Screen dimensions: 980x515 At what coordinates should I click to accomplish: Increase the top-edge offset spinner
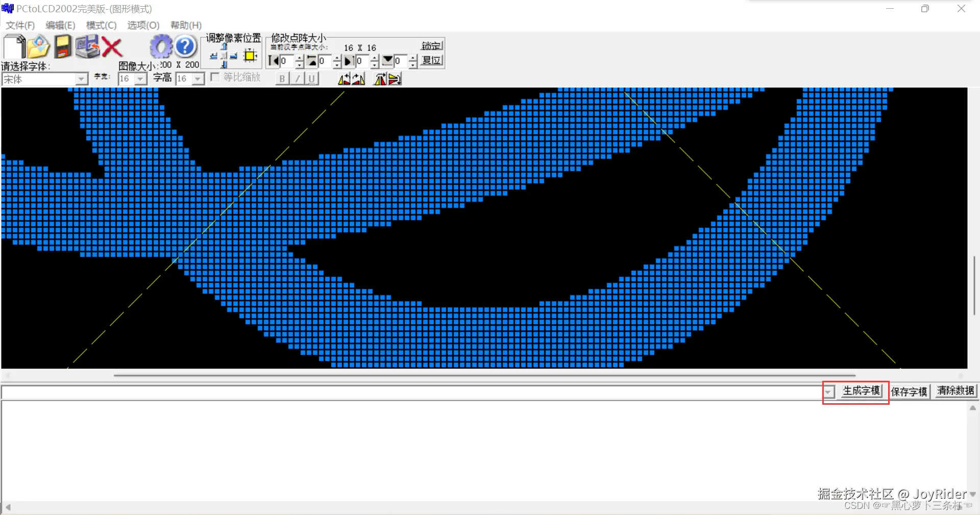[337, 58]
